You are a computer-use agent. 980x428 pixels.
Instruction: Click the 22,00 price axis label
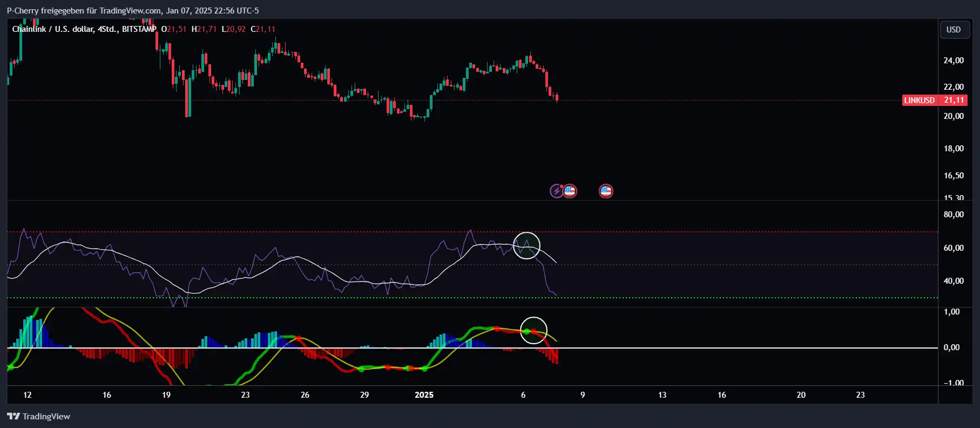pyautogui.click(x=954, y=87)
